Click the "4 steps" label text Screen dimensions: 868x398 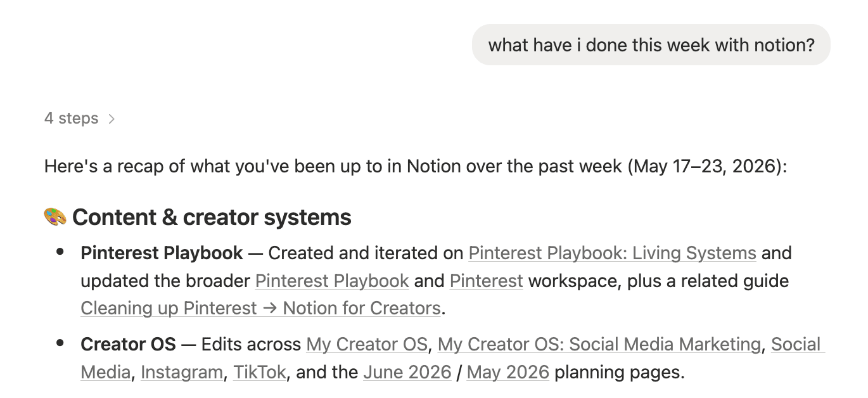pyautogui.click(x=71, y=119)
